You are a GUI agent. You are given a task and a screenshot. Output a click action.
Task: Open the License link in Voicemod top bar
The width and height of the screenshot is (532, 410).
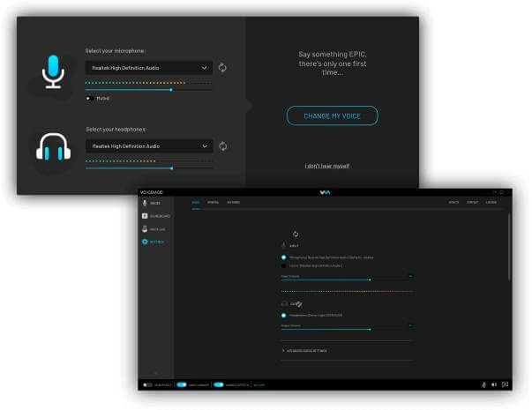click(491, 203)
